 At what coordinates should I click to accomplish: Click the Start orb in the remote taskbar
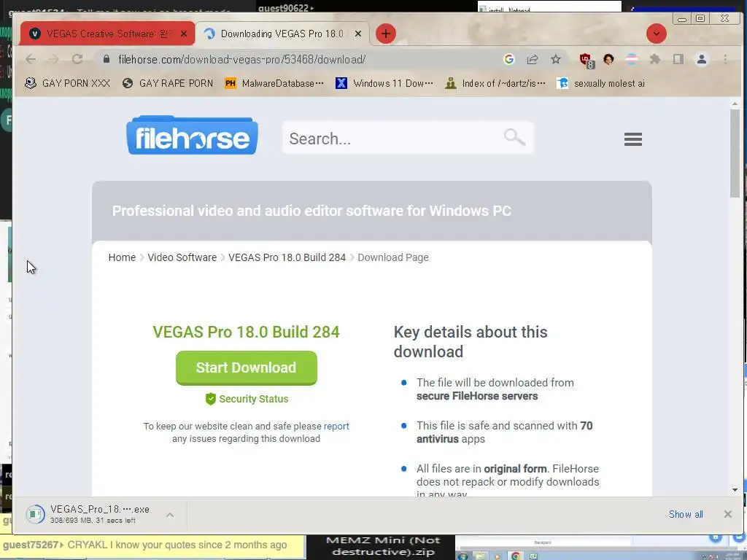462,556
